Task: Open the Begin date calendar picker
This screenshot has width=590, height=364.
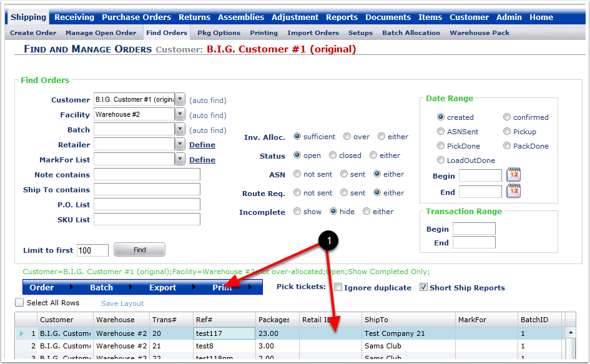Action: coord(513,175)
